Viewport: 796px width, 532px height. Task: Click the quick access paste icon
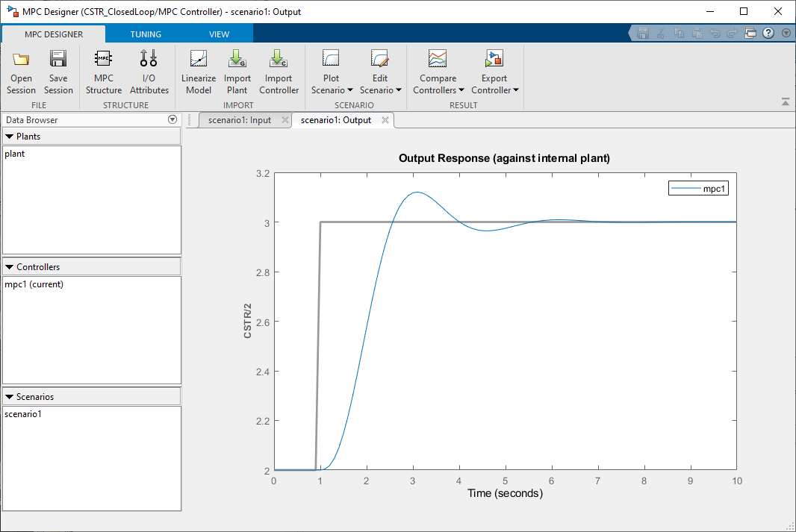697,34
